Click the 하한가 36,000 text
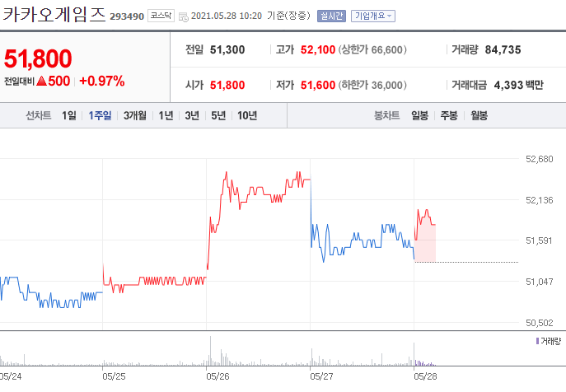Screen dimensions: 566x392 (372, 85)
